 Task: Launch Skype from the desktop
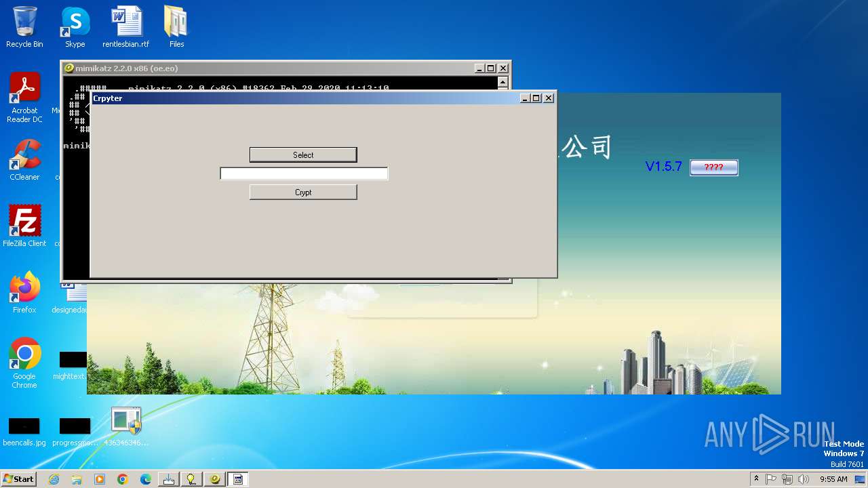coord(75,27)
